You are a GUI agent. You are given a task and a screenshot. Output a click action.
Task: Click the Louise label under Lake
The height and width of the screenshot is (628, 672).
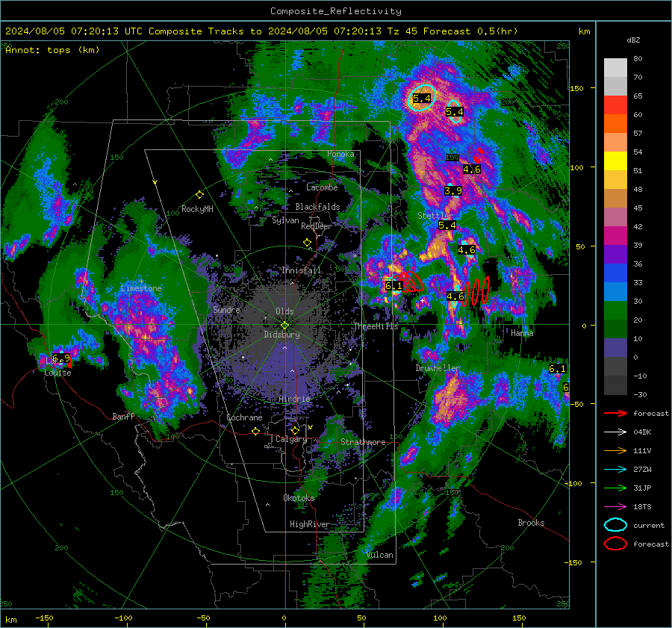[57, 373]
